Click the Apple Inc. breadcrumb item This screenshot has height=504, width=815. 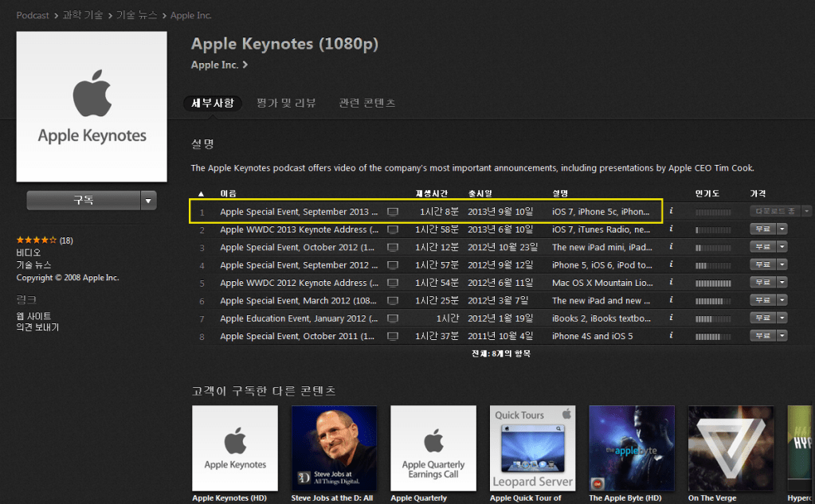[190, 16]
